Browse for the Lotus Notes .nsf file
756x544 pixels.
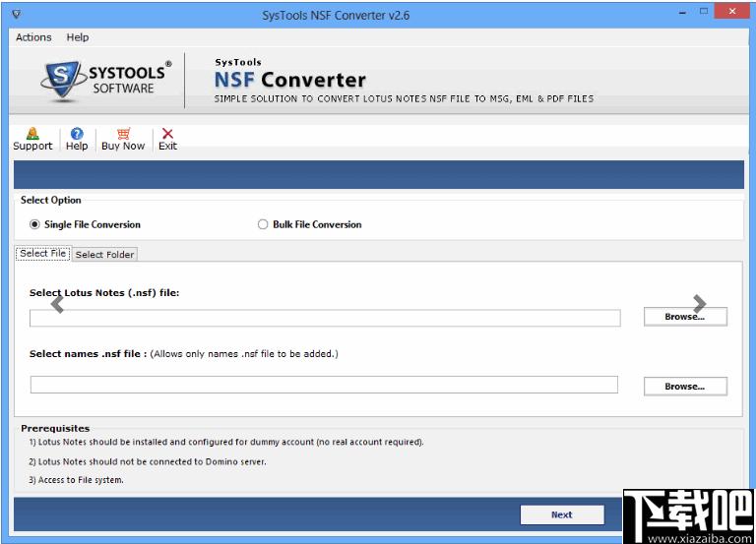685,317
